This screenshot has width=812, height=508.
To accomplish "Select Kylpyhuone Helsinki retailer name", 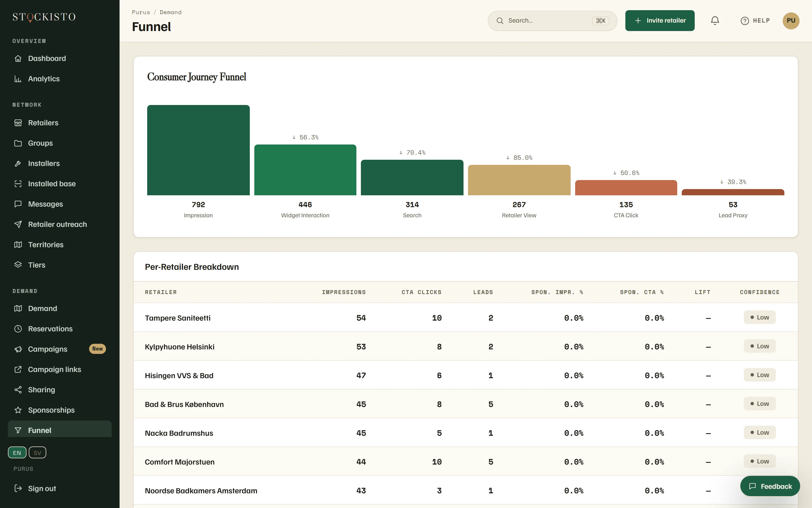I will (x=180, y=347).
